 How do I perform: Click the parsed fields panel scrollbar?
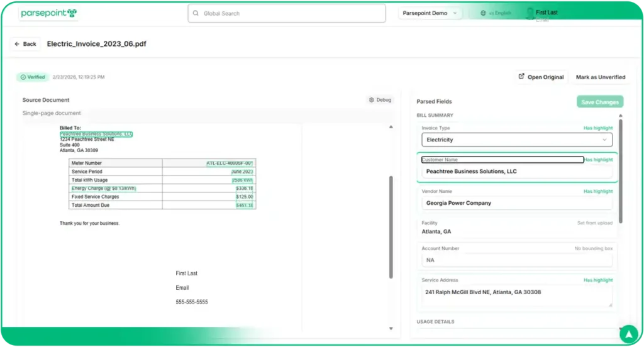[x=621, y=170]
